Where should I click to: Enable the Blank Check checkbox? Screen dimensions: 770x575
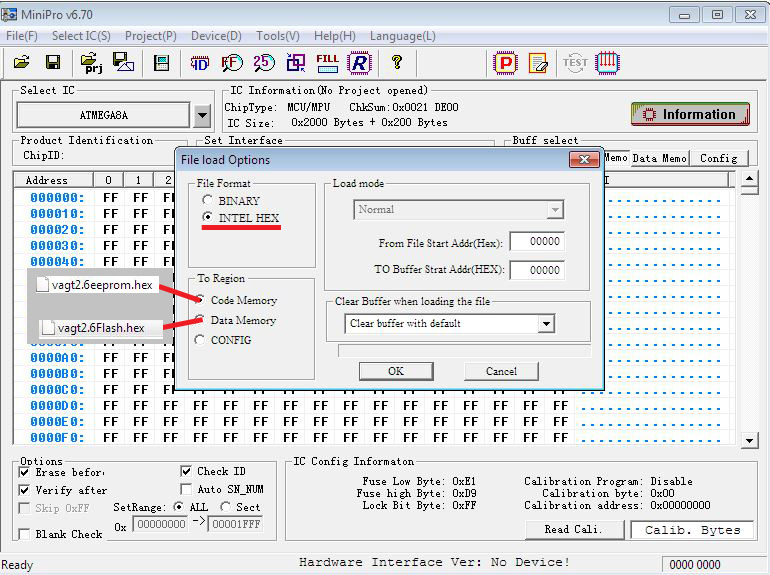click(25, 534)
